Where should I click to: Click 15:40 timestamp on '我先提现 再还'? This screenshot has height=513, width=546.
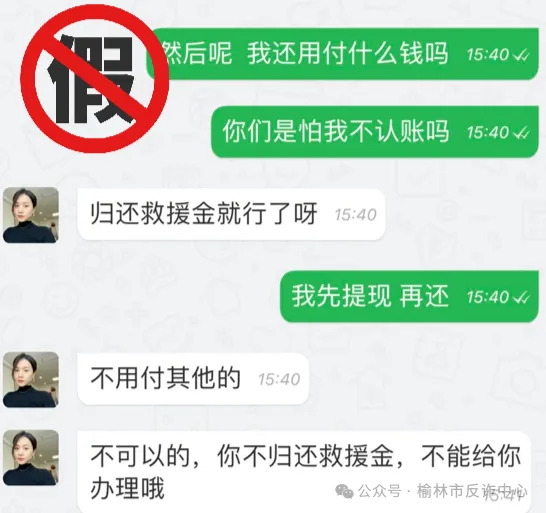point(488,297)
